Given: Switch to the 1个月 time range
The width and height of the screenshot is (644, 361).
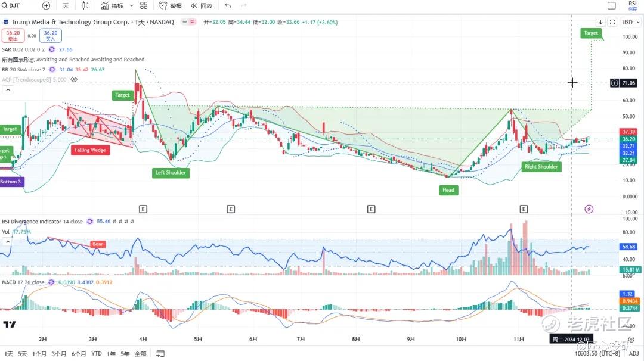Looking at the screenshot, I should tap(39, 354).
